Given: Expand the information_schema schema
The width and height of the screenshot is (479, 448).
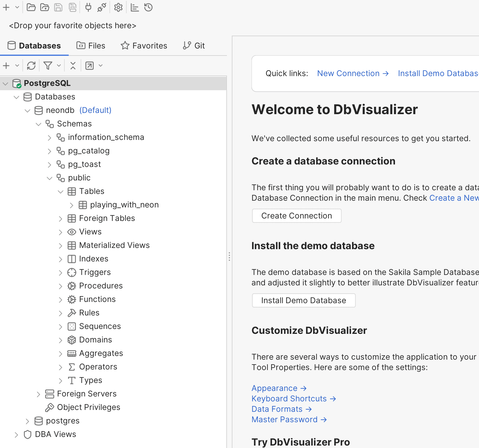Looking at the screenshot, I should pos(50,137).
